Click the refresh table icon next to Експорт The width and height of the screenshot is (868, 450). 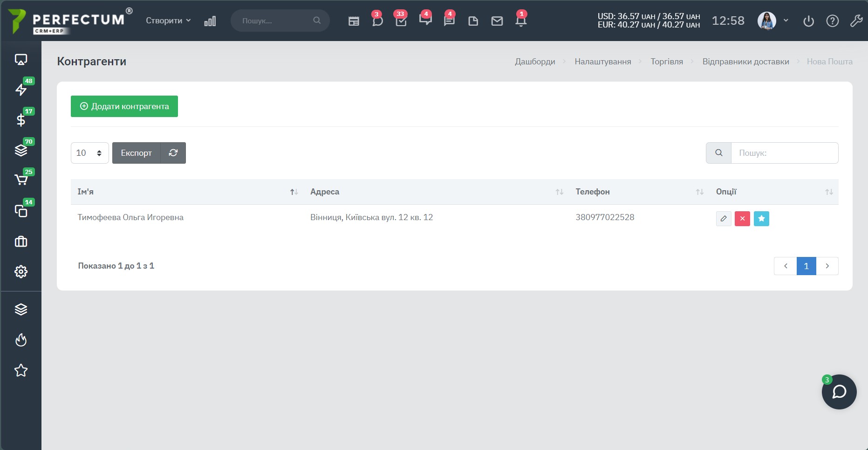click(x=173, y=153)
